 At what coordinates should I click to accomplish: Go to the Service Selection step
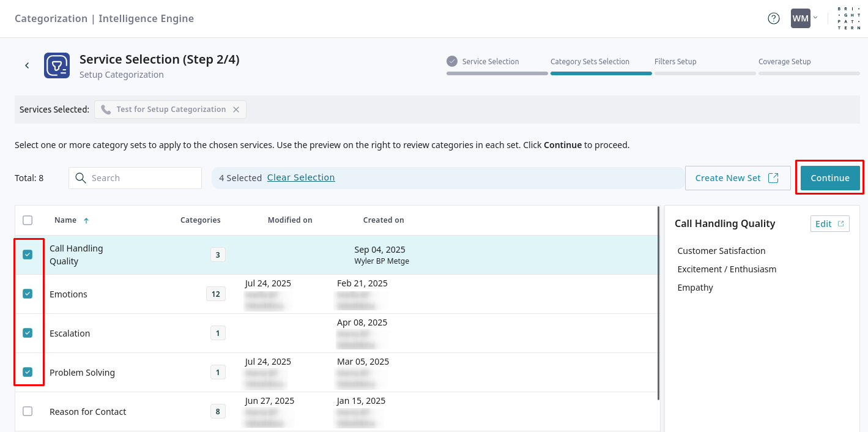point(490,62)
